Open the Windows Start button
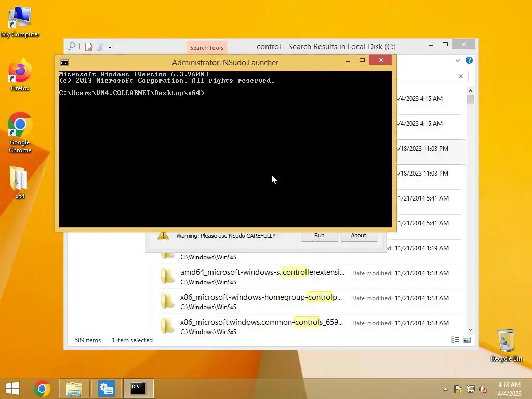The width and height of the screenshot is (532, 399). (x=12, y=389)
